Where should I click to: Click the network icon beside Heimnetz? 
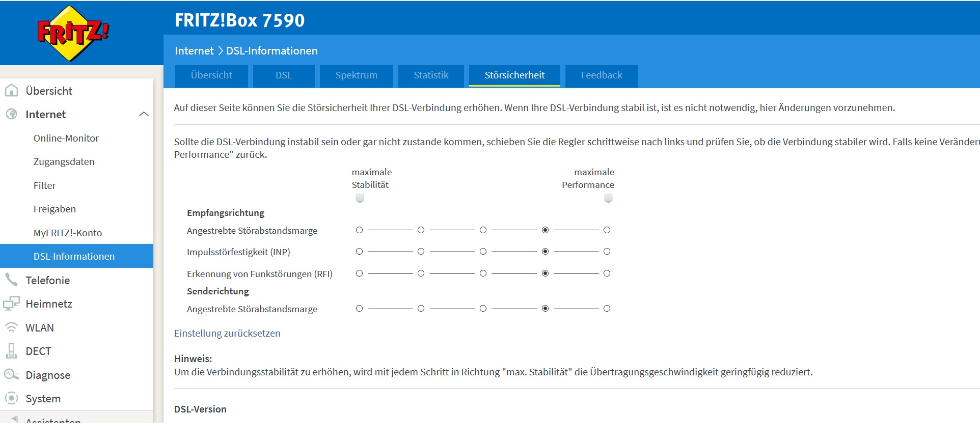(11, 304)
